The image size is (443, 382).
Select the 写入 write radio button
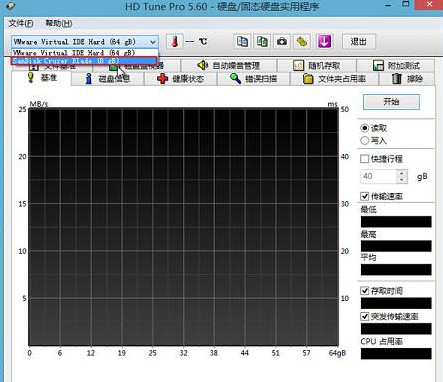coord(365,141)
